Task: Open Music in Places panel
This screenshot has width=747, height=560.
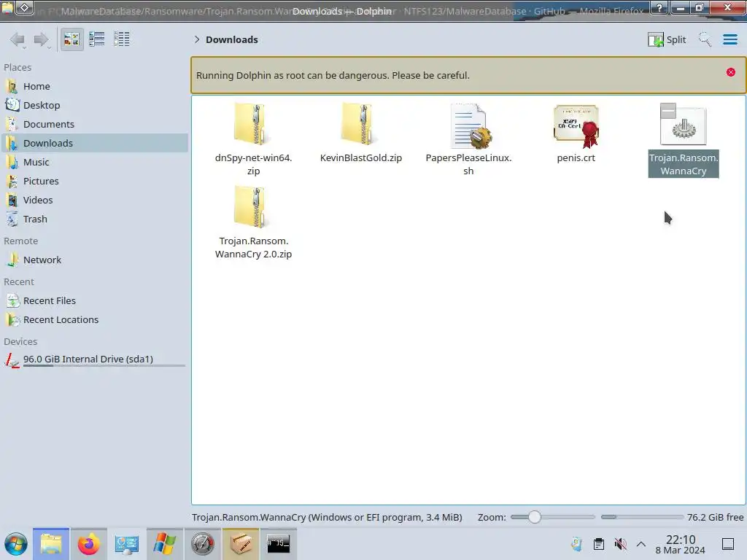Action: tap(96, 162)
